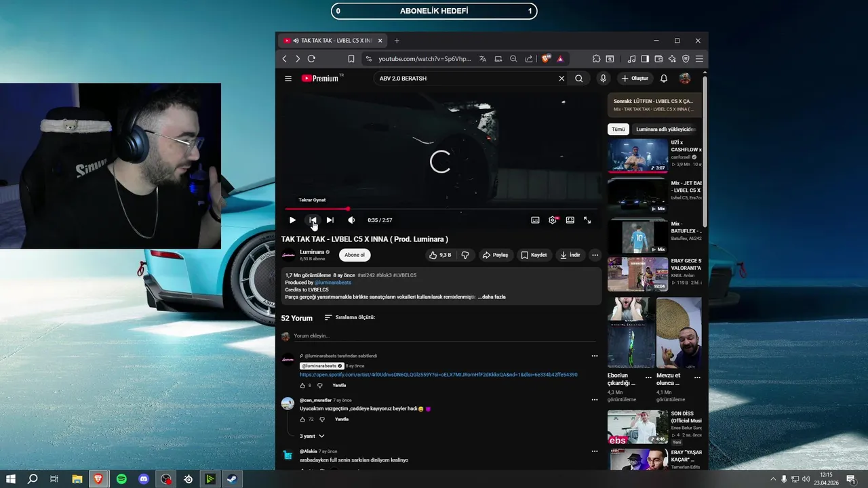Open the pinned Spotify artist link
Viewport: 868px width, 488px height.
coord(439,375)
